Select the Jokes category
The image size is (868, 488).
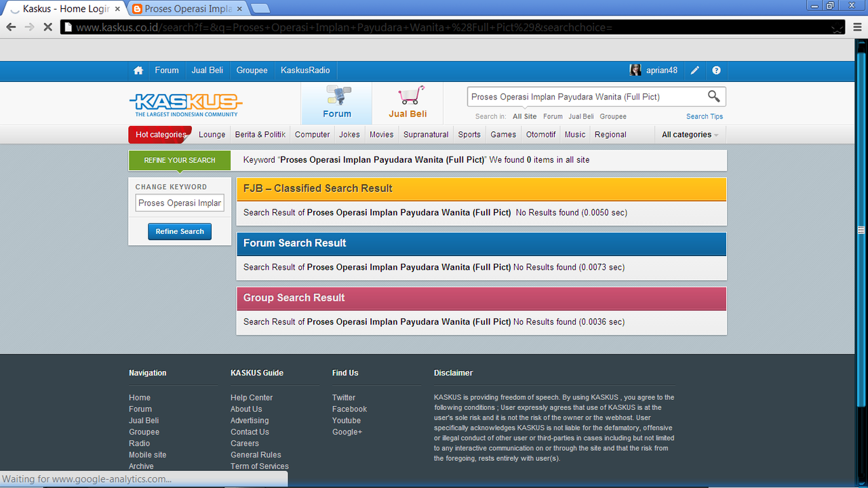point(350,134)
